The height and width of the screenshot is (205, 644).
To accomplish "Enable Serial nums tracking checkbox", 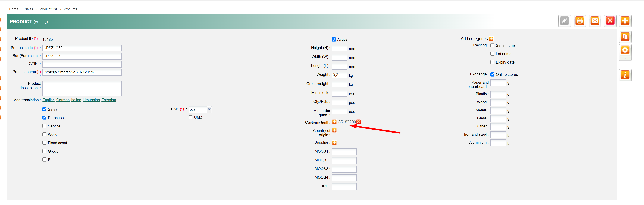I will pyautogui.click(x=492, y=45).
